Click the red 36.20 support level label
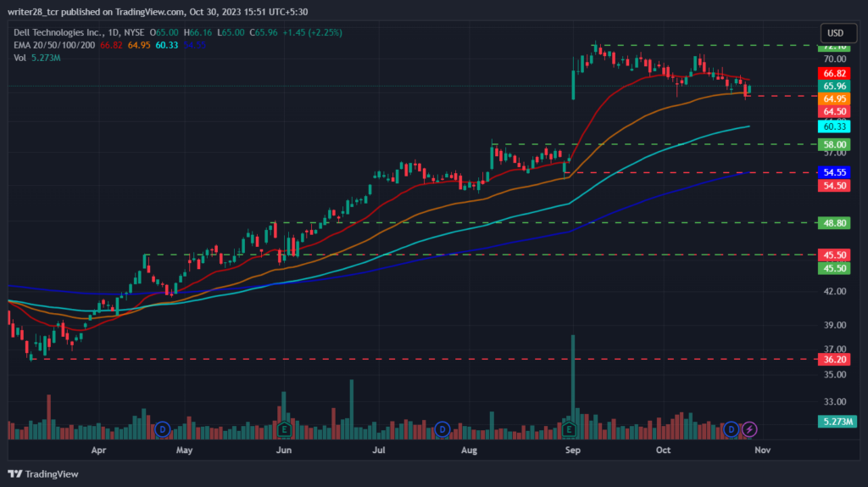The image size is (868, 487). [x=834, y=360]
